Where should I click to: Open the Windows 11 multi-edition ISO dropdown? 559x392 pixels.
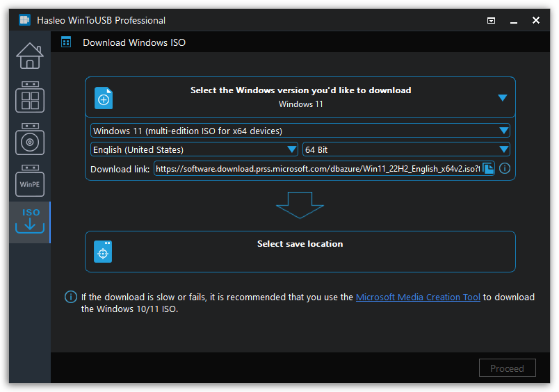tap(300, 131)
